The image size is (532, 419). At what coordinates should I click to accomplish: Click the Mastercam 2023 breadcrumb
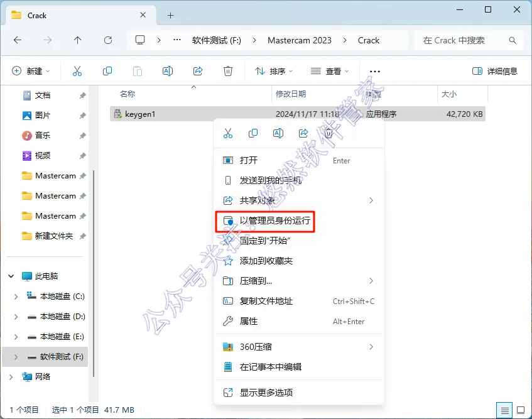point(299,40)
